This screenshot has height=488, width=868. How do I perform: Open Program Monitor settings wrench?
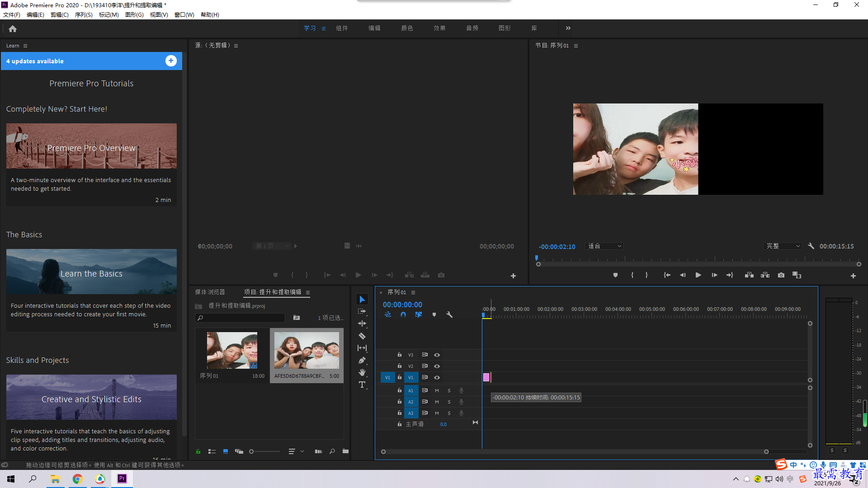pos(811,246)
